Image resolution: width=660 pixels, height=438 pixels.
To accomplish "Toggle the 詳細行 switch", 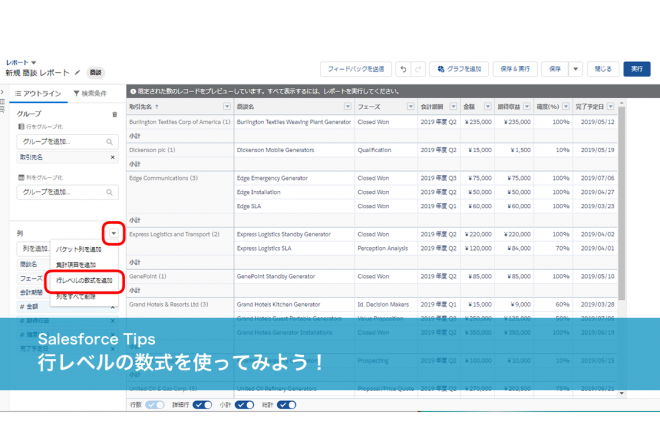I will (x=202, y=405).
